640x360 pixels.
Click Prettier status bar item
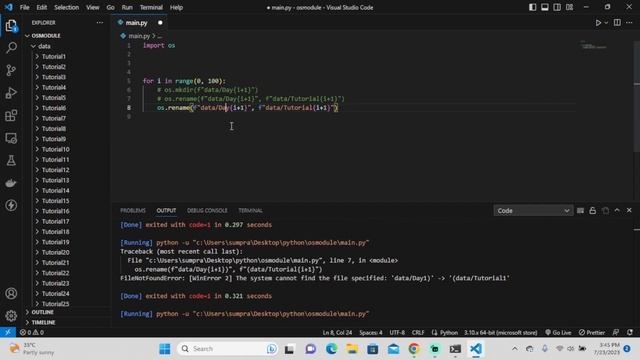coord(592,333)
